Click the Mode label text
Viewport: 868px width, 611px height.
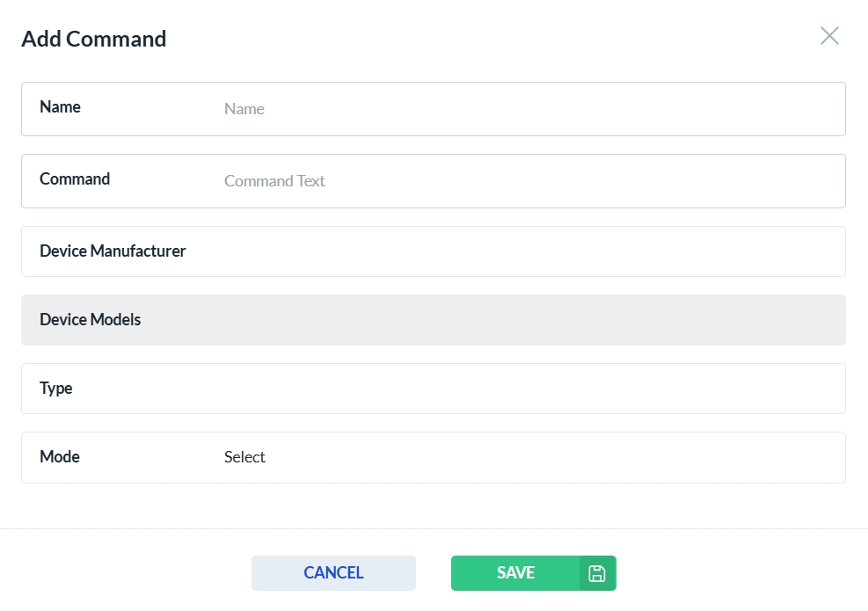click(x=60, y=457)
